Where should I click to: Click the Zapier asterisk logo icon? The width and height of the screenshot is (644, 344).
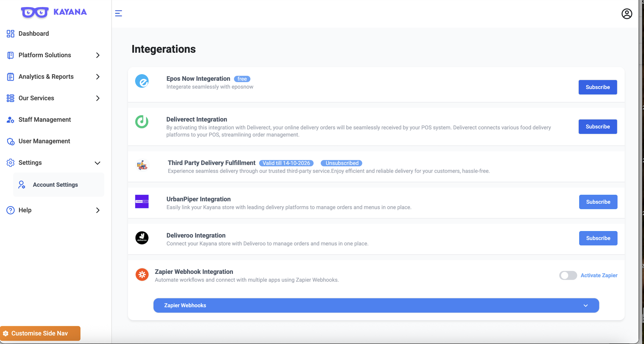pyautogui.click(x=142, y=275)
